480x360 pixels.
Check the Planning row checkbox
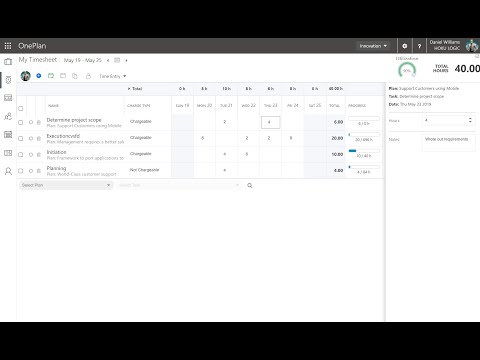(x=21, y=171)
